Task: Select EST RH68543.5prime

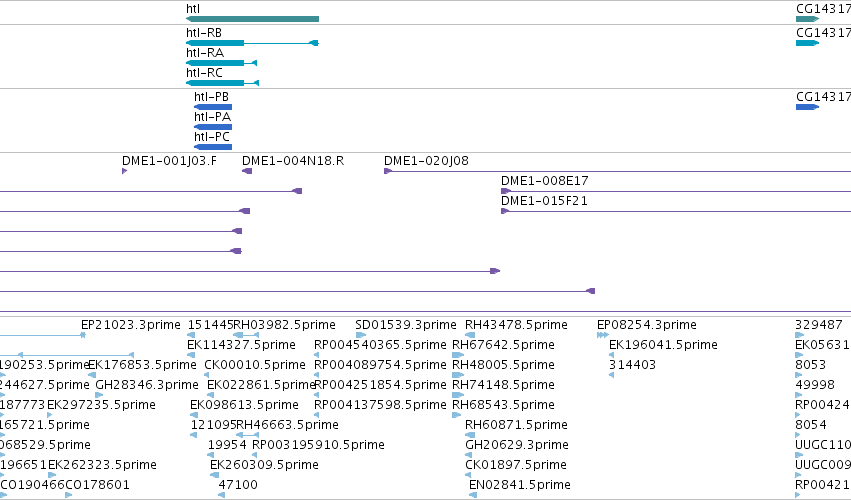Action: coord(504,405)
